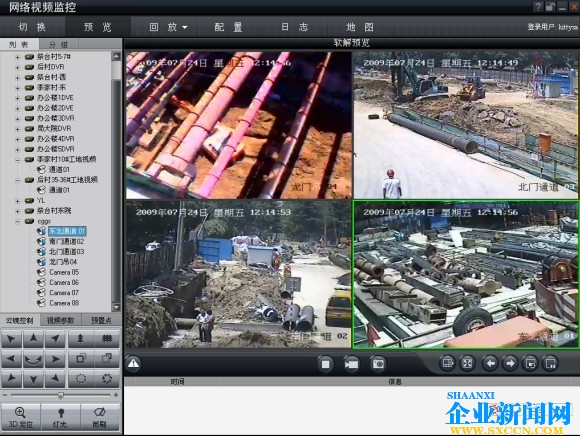Image resolution: width=580 pixels, height=436 pixels.
Task: Click the multiple trees zoom icon
Action: pyautogui.click(x=107, y=339)
